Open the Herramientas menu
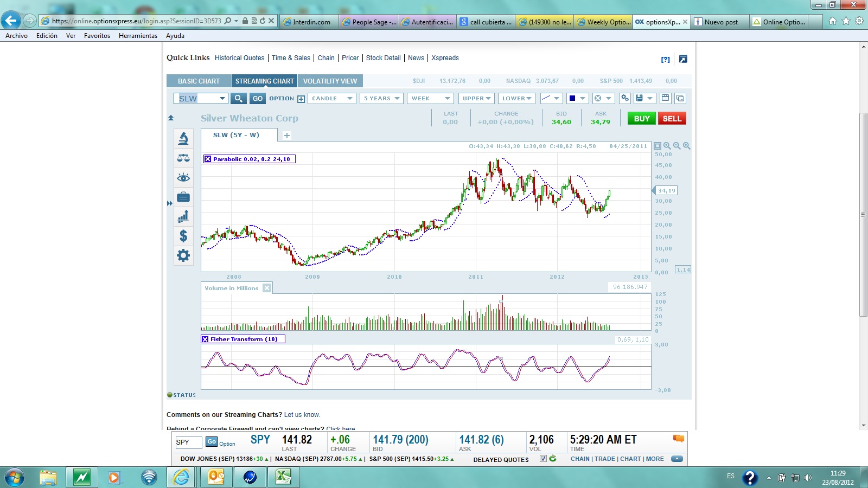 point(138,36)
